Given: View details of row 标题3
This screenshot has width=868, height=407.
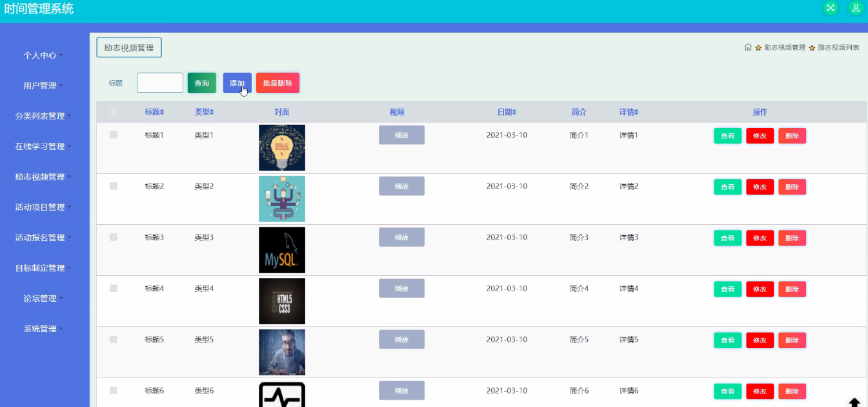Looking at the screenshot, I should 727,238.
